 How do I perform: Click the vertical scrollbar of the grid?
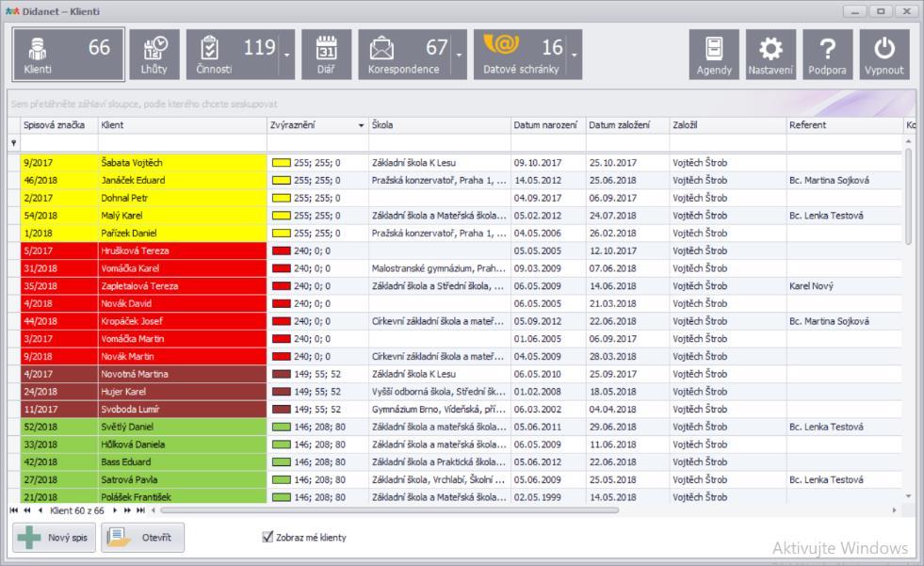click(x=908, y=197)
